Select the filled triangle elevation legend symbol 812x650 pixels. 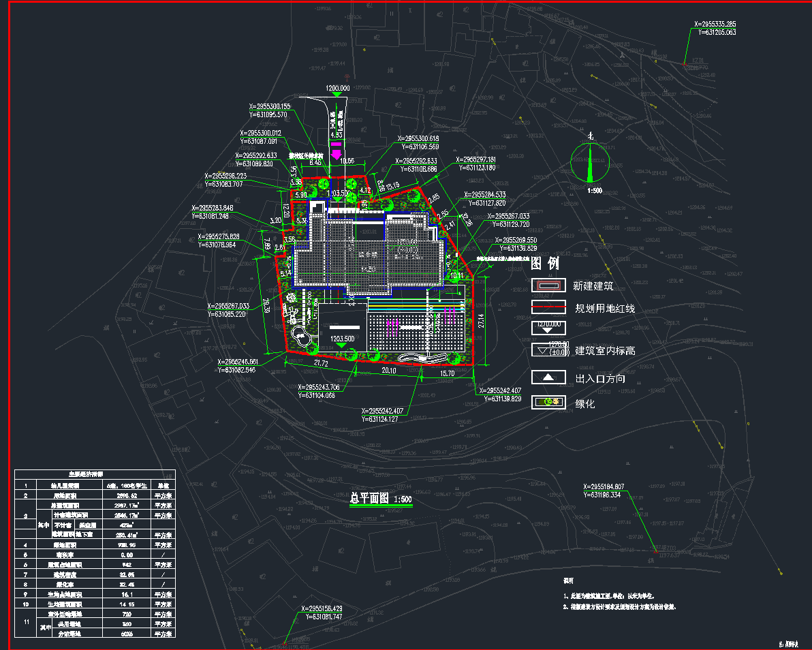[x=548, y=328]
